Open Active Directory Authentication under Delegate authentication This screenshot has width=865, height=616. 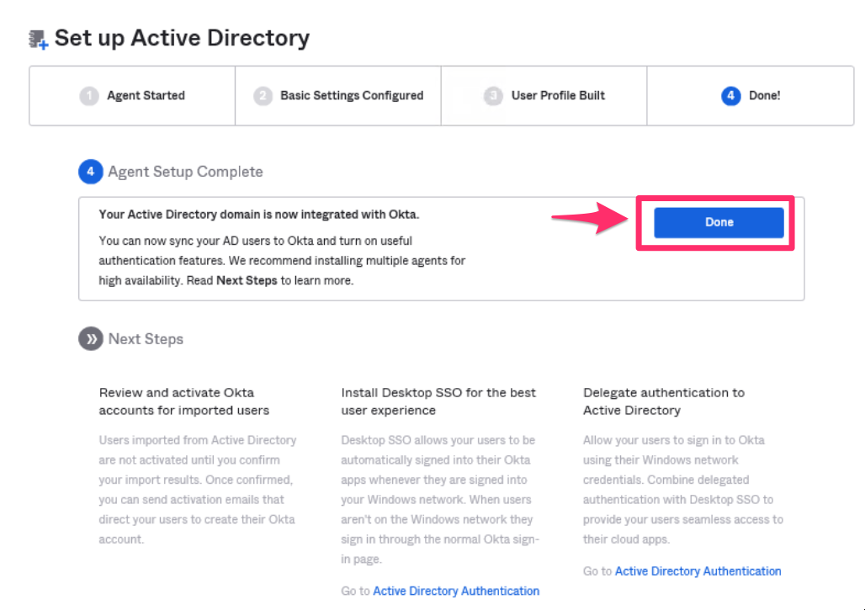698,571
